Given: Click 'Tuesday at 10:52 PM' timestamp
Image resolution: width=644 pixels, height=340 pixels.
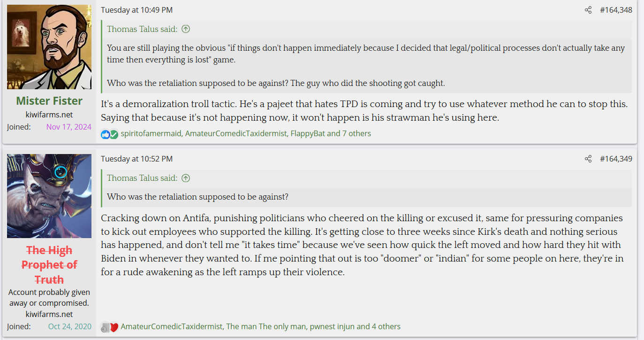Looking at the screenshot, I should 136,159.
